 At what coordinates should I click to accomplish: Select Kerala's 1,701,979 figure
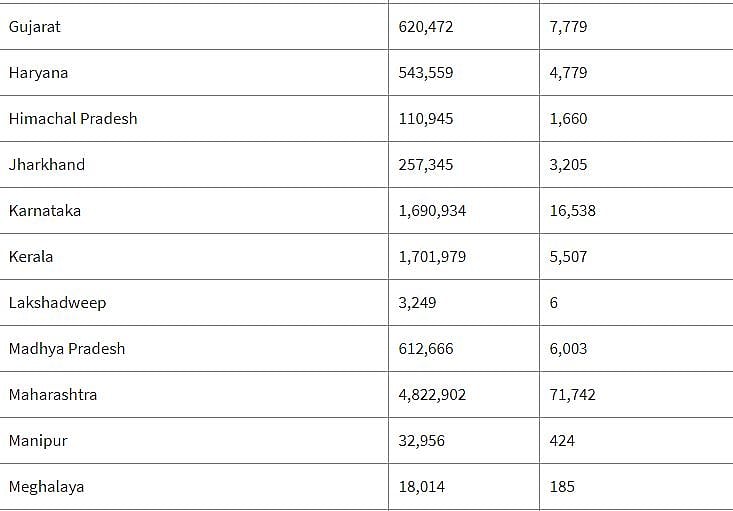tap(432, 257)
